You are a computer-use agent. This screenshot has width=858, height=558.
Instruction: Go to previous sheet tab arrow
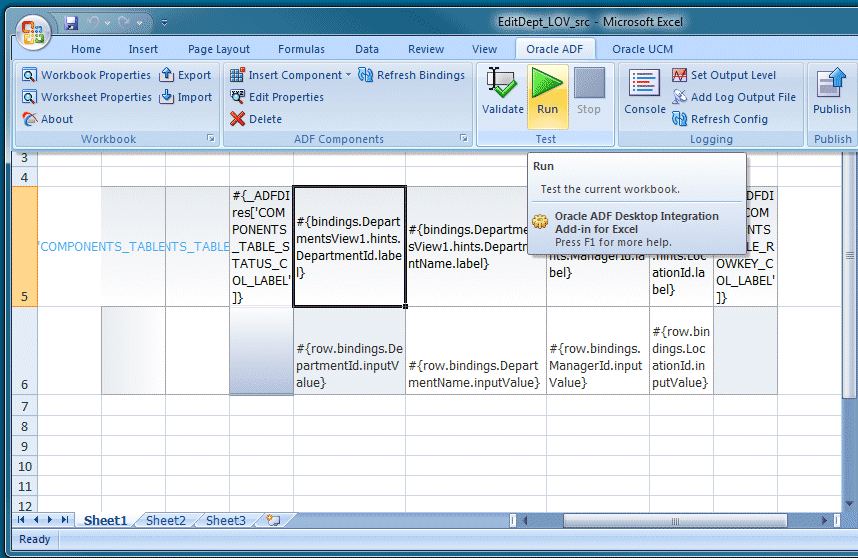pos(36,520)
